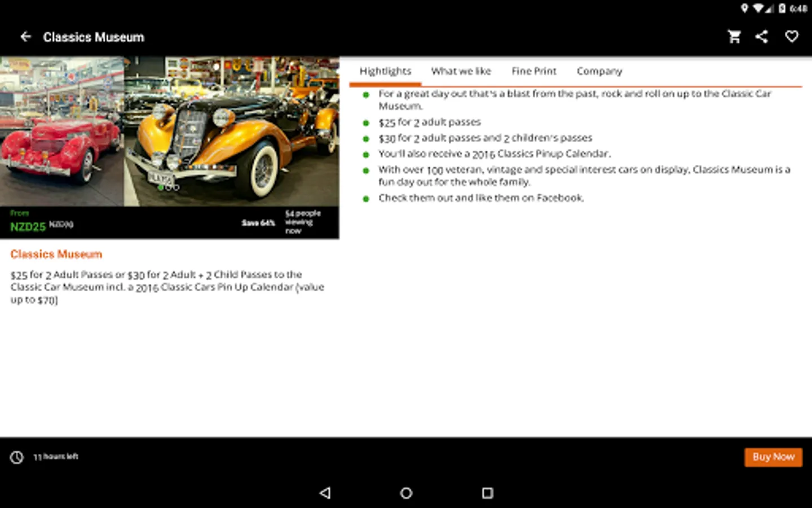The width and height of the screenshot is (812, 508).
Task: Tap the 11 hours left text
Action: click(56, 457)
